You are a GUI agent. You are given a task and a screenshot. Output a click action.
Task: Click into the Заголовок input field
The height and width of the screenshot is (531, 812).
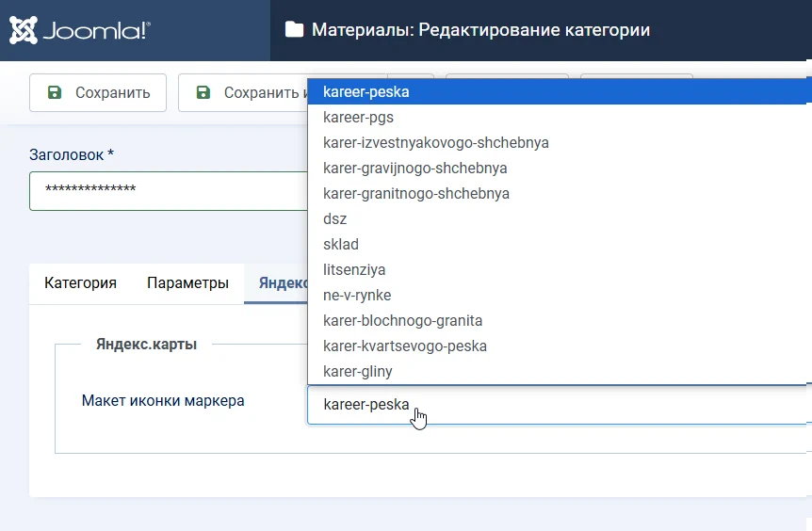point(169,191)
